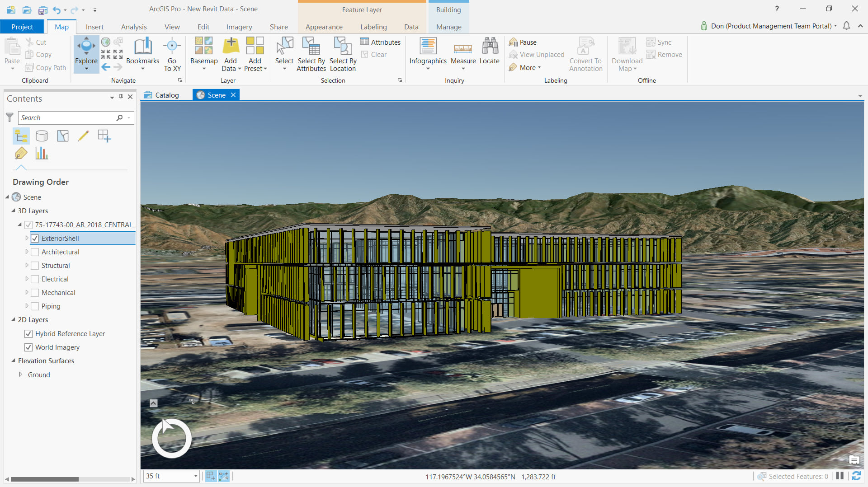Viewport: 868px width, 487px height.
Task: Switch to List By Labeling
Action: [21, 153]
